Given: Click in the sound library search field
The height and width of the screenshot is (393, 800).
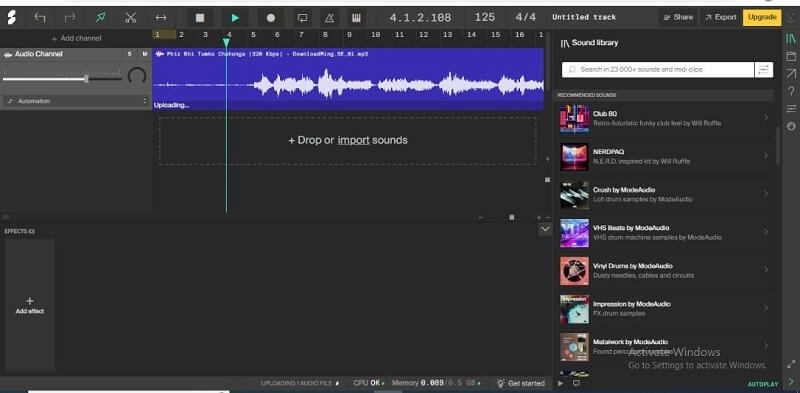Looking at the screenshot, I should (658, 69).
